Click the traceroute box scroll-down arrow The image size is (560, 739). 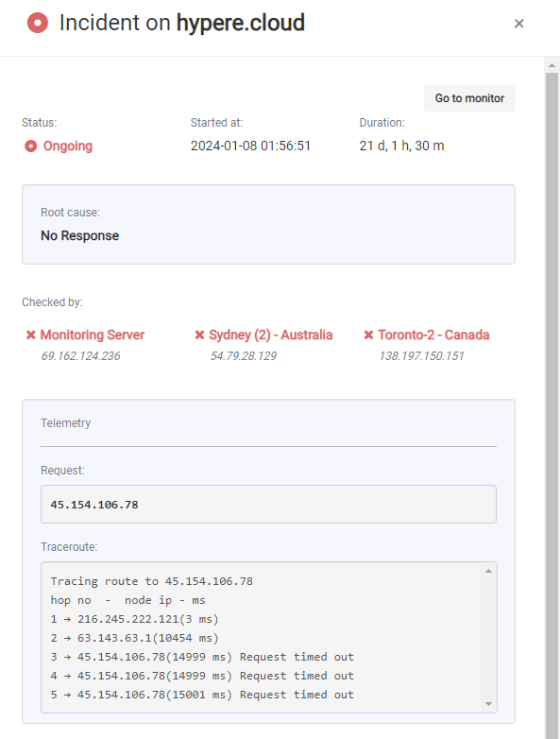(x=489, y=704)
